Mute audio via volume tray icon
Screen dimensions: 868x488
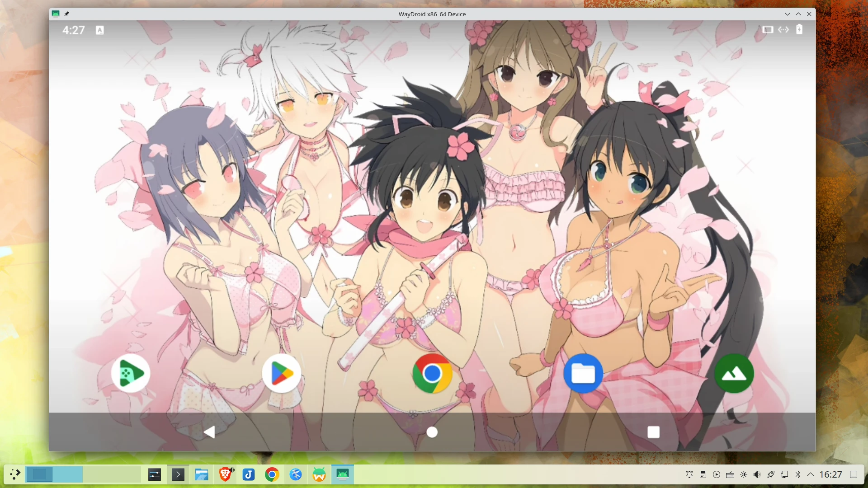(x=757, y=474)
